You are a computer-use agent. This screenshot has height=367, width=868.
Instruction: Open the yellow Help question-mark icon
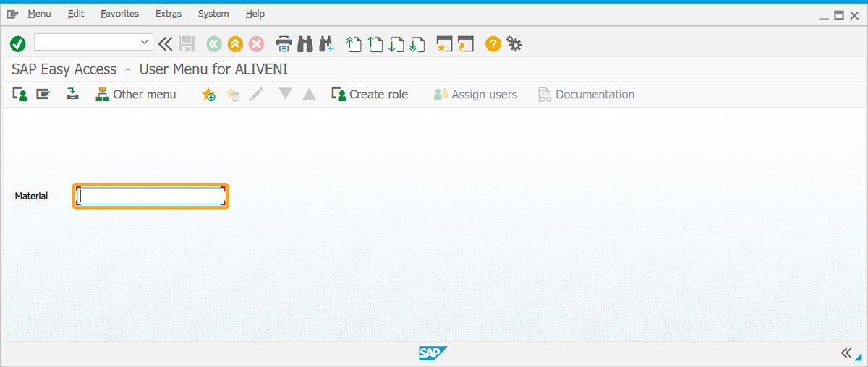tap(493, 44)
